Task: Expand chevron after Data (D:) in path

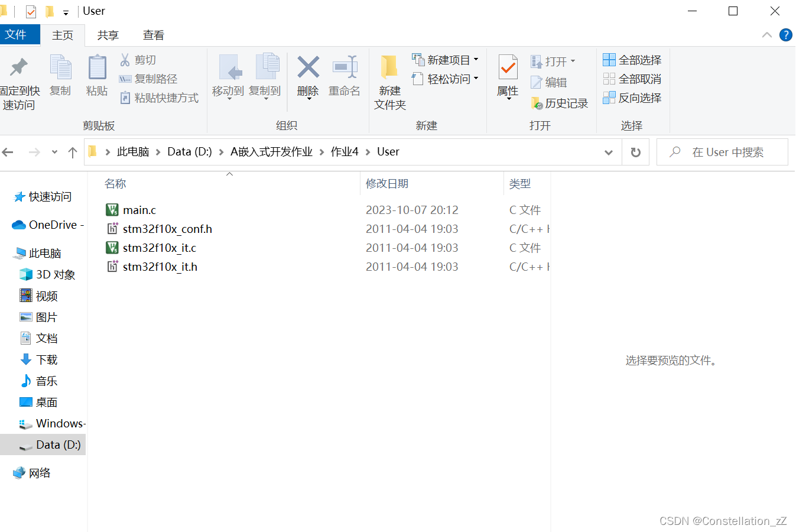Action: 221,152
